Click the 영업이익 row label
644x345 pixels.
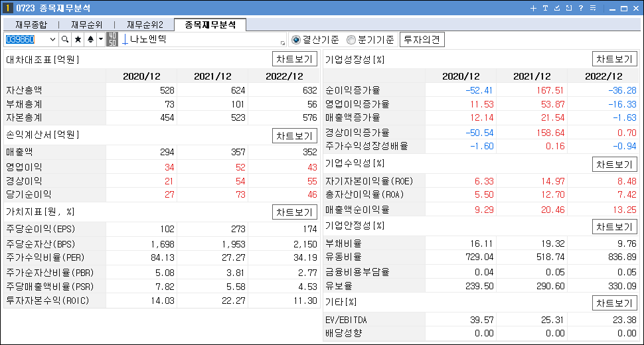click(24, 167)
